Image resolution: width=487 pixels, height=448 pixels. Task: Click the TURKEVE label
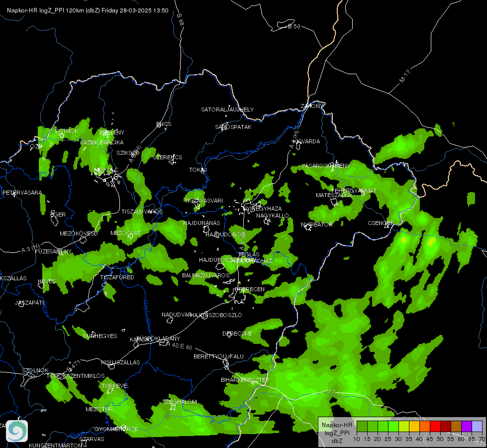click(x=114, y=386)
